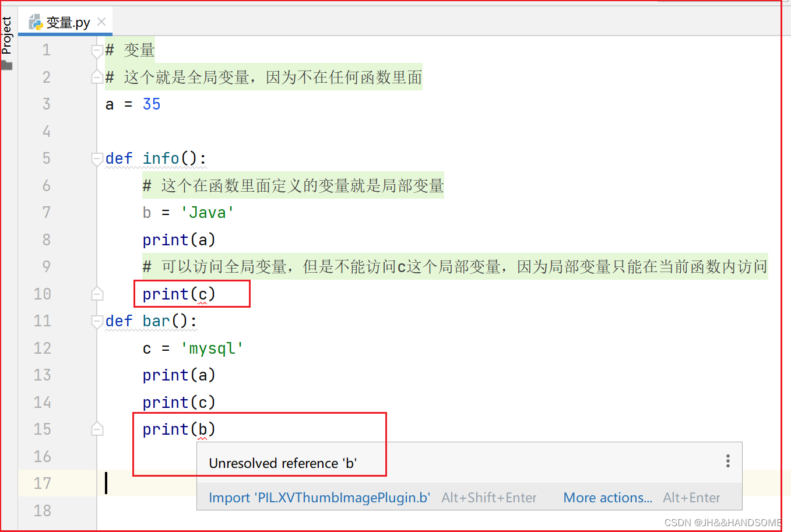Close the 变量.py tab
Image resolution: width=791 pixels, height=532 pixels.
pyautogui.click(x=101, y=22)
